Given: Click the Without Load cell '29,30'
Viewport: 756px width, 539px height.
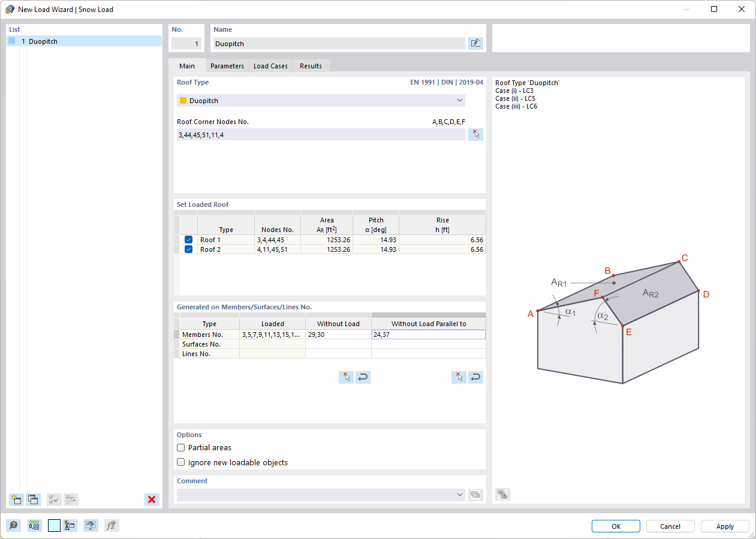Looking at the screenshot, I should click(338, 335).
